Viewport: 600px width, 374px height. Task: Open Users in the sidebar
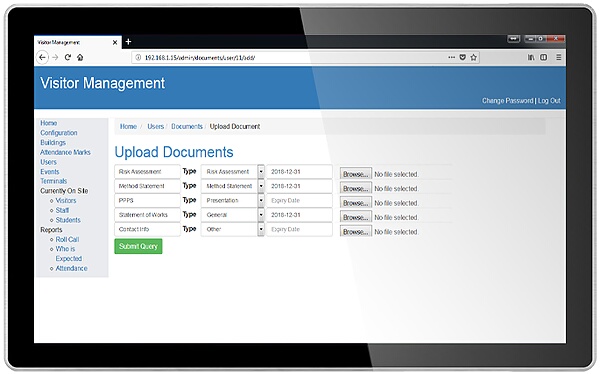tap(48, 162)
